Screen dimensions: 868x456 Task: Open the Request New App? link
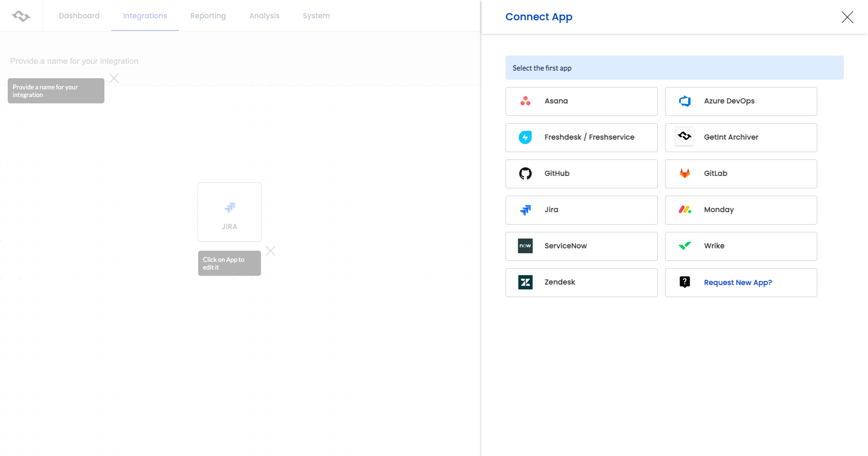738,283
